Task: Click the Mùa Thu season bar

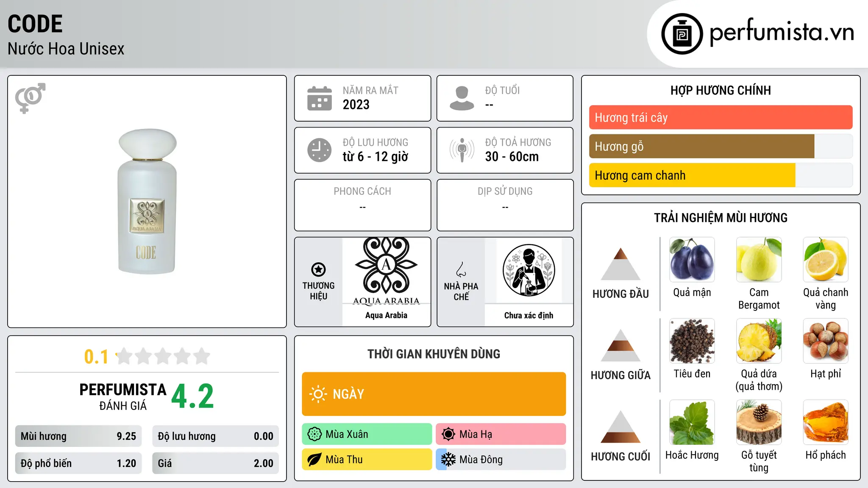Action: [x=367, y=460]
